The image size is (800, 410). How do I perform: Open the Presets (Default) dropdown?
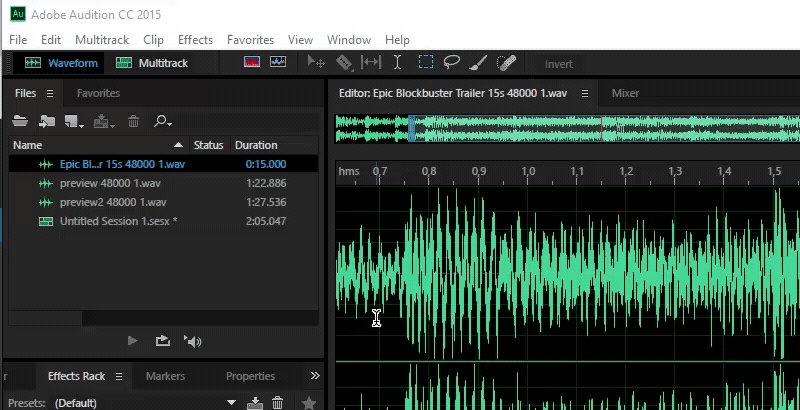pos(145,403)
